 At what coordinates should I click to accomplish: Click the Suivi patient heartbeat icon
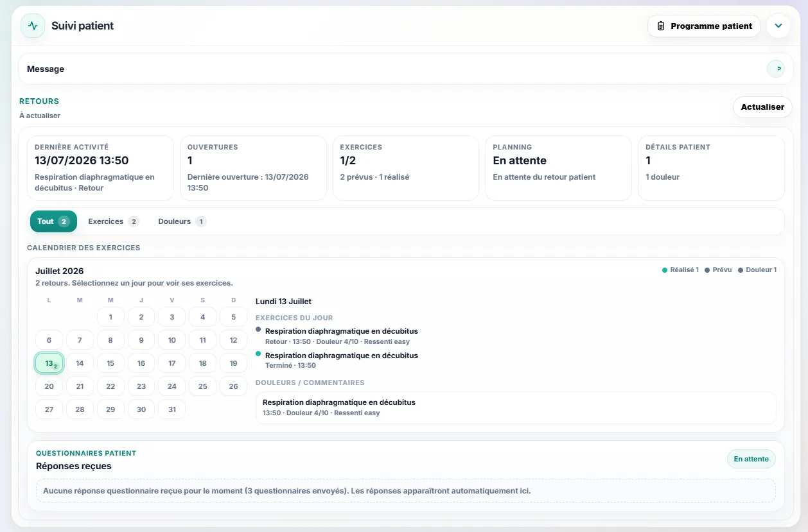(x=33, y=26)
